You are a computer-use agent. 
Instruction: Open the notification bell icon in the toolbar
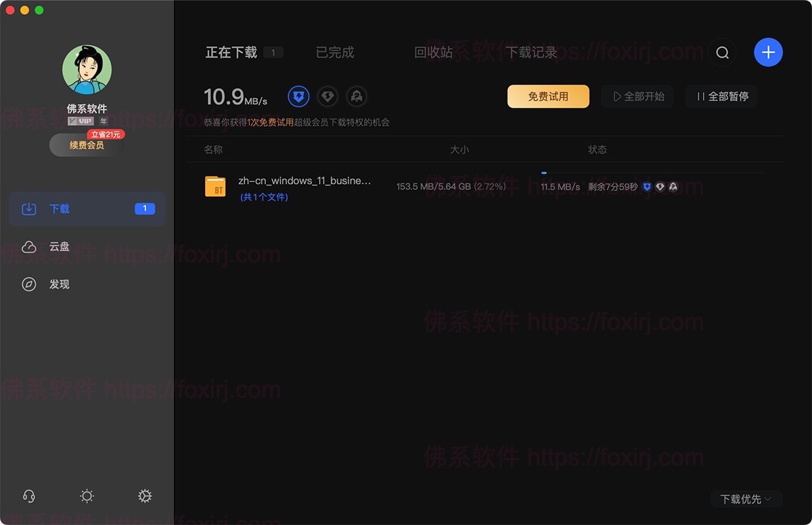click(x=357, y=96)
